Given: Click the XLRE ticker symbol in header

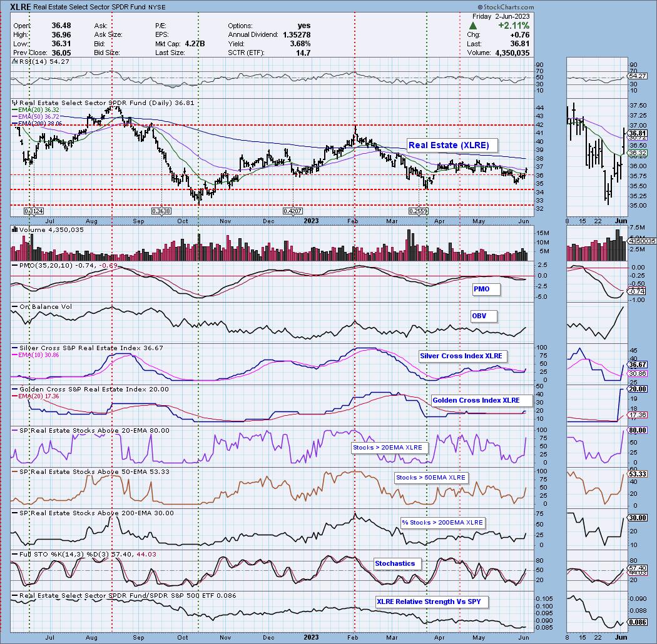Looking at the screenshot, I should click(x=21, y=7).
